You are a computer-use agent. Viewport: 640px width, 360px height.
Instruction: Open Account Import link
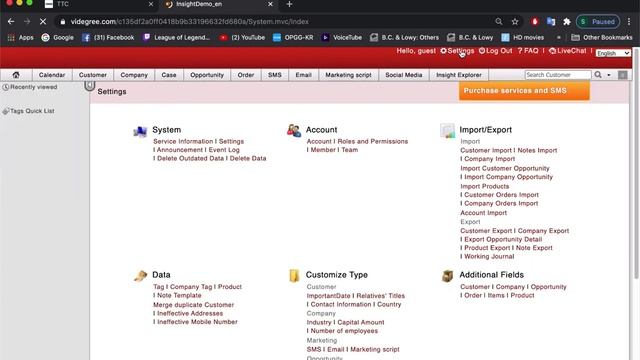(483, 213)
